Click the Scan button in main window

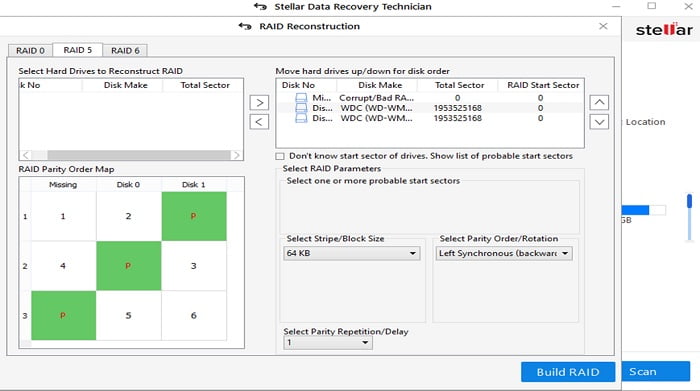(655, 371)
